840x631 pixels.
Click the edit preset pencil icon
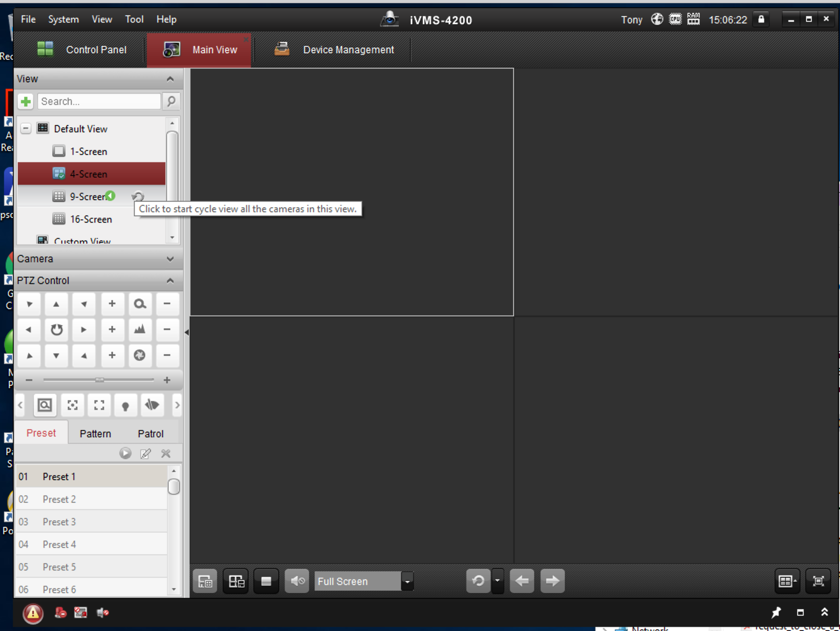(145, 453)
